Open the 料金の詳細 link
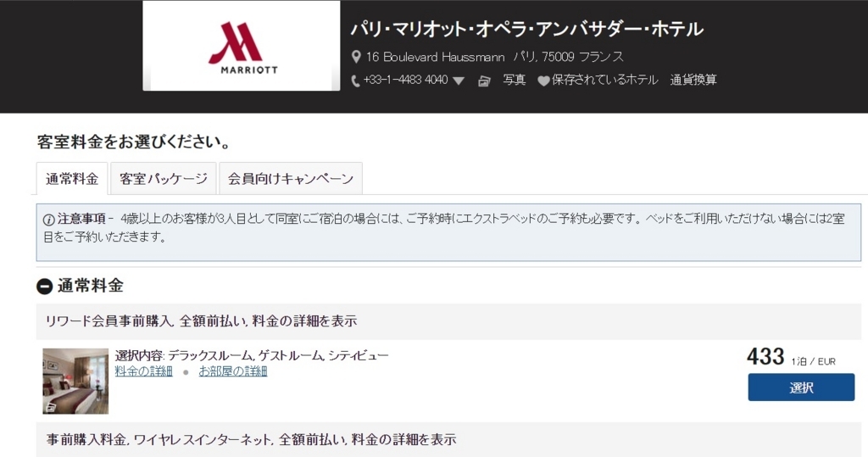This screenshot has height=457, width=868. click(144, 371)
